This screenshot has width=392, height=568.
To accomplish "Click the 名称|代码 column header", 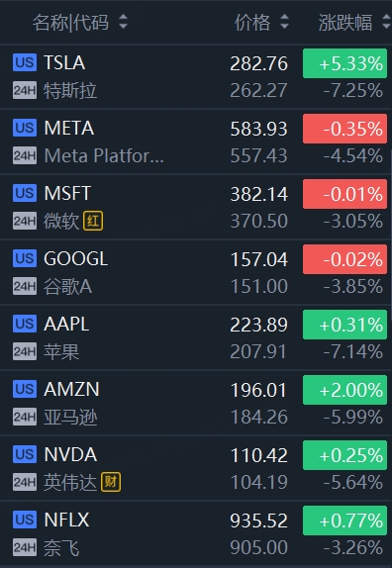I will tap(70, 22).
